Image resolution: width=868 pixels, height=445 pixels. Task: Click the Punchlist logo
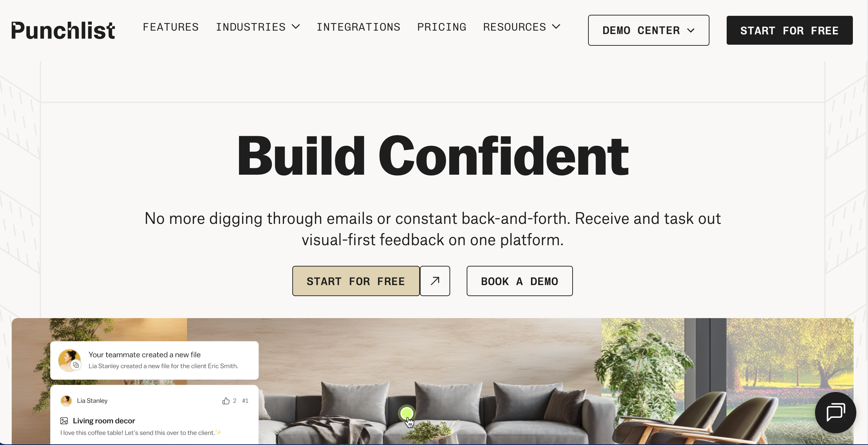coord(63,30)
